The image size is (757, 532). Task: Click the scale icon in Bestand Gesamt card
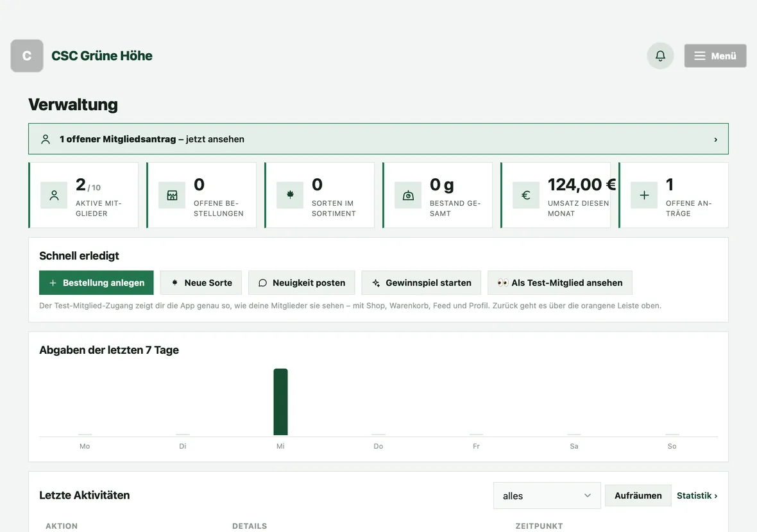409,195
